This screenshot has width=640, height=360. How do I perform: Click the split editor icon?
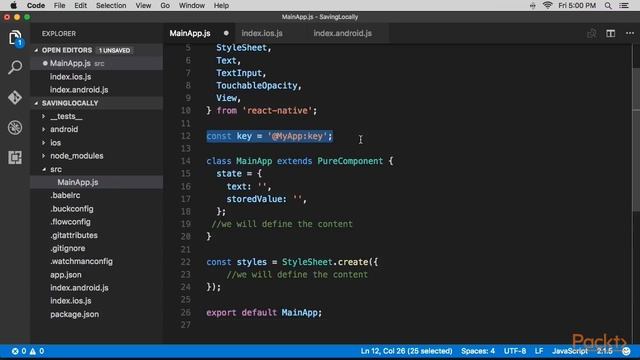tap(611, 33)
